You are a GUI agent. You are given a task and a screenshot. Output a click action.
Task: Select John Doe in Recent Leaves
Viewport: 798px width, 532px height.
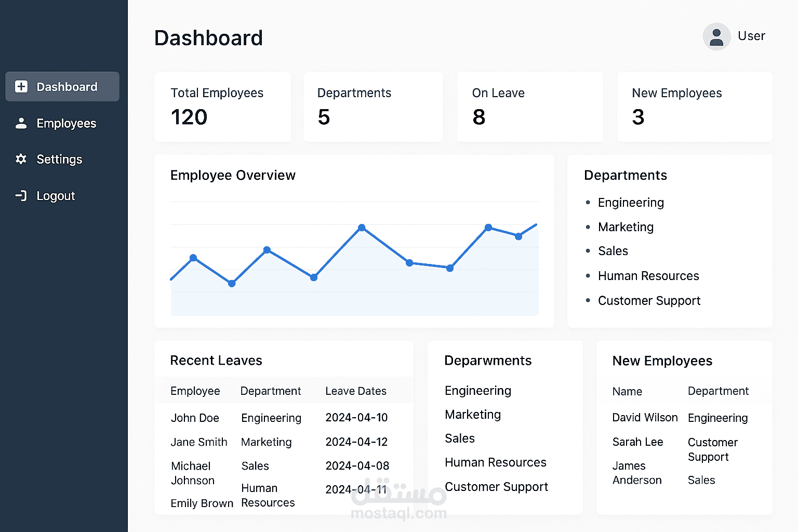(x=195, y=418)
